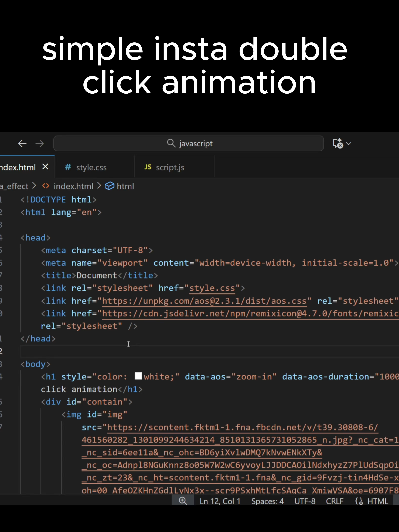Click the JS icon on script.js tab
The image size is (399, 532).
click(x=148, y=167)
